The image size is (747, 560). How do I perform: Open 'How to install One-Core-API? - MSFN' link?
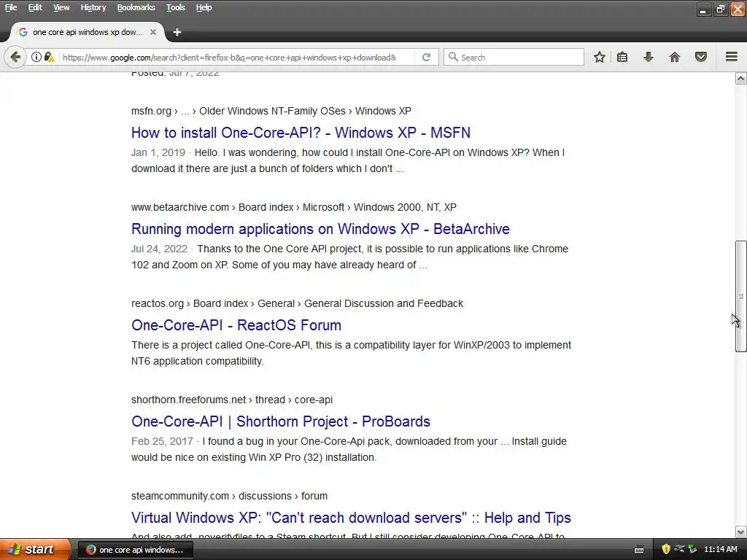pos(301,133)
